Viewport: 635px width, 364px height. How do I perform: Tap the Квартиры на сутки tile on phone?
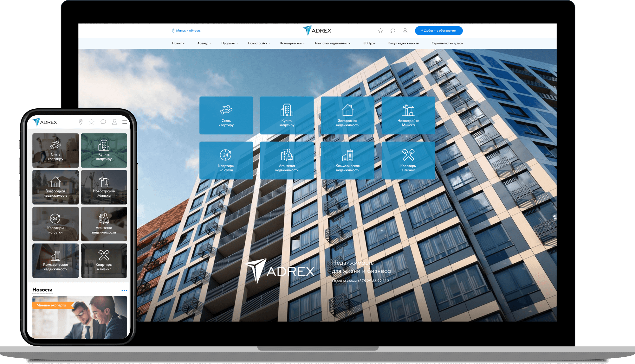[x=55, y=224]
